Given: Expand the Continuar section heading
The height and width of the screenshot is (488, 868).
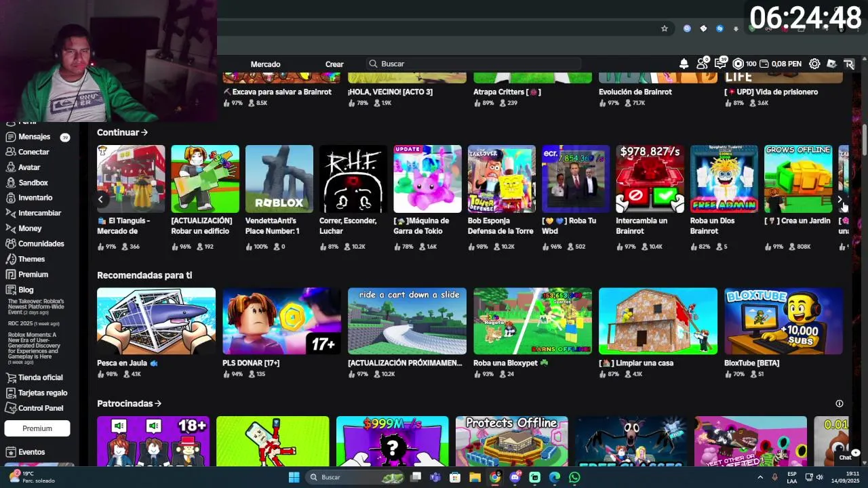Looking at the screenshot, I should click(122, 132).
